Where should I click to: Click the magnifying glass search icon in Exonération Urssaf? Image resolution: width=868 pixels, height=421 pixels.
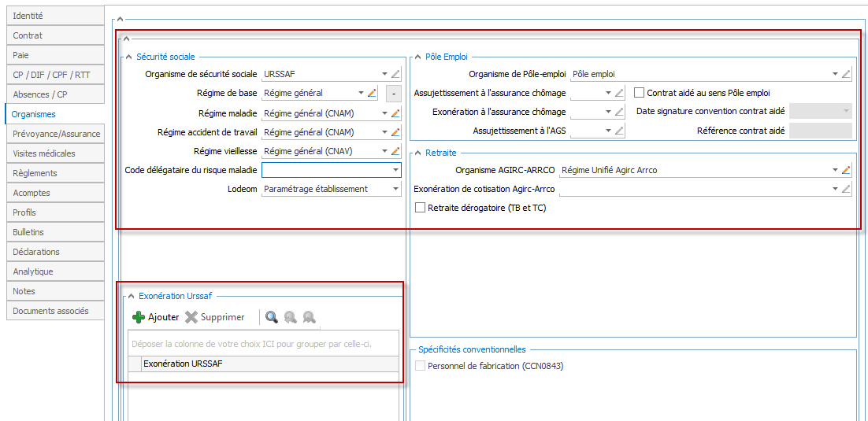coord(271,317)
